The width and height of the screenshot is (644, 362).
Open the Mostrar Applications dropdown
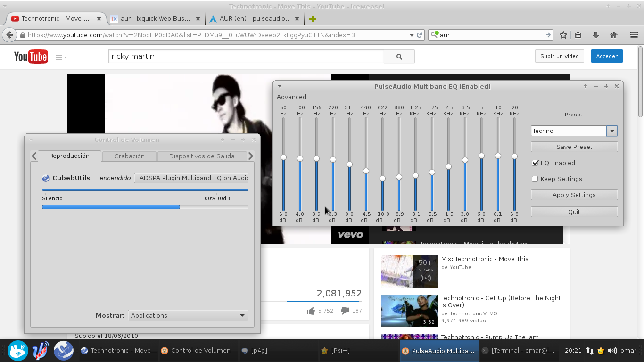pyautogui.click(x=188, y=315)
